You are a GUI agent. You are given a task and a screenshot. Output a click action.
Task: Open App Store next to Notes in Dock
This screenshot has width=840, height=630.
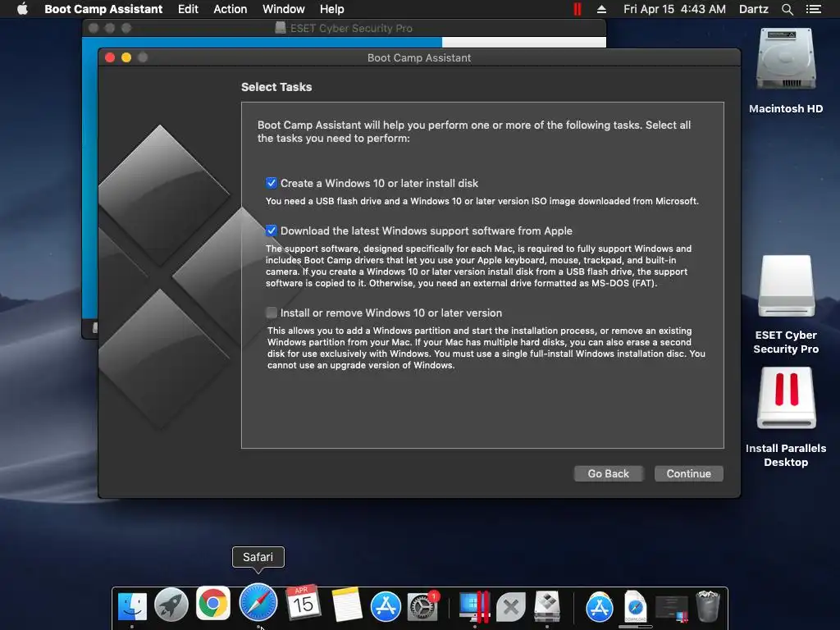(x=386, y=606)
